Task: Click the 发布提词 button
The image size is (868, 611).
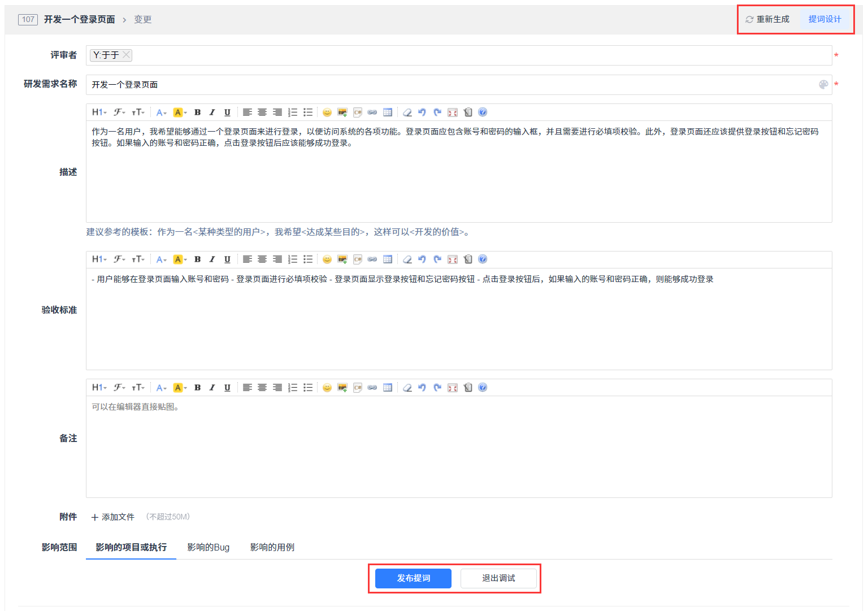Action: click(x=413, y=578)
